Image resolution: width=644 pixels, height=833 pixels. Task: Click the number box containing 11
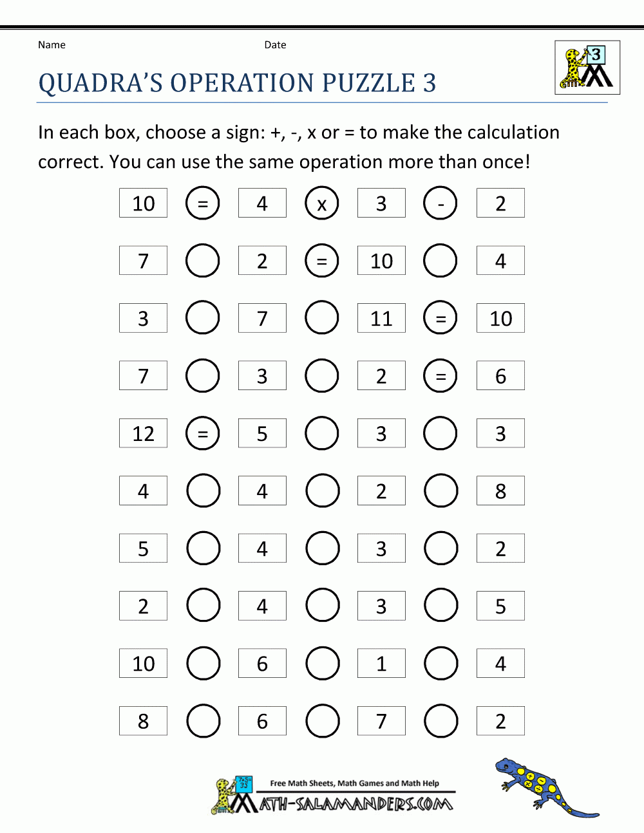tap(381, 318)
